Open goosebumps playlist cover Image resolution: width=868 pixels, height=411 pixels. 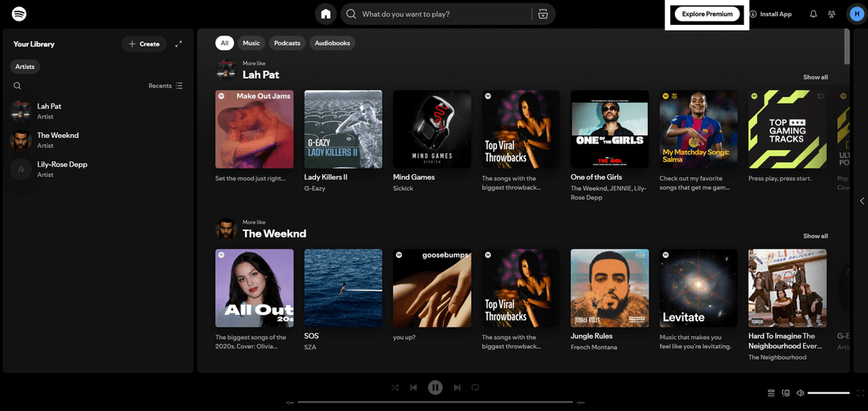tap(432, 288)
